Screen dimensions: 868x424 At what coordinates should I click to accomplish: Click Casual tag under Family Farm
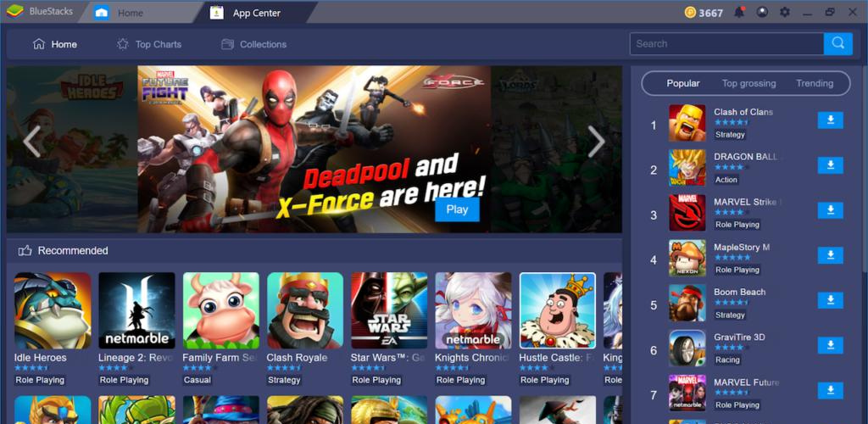click(198, 380)
